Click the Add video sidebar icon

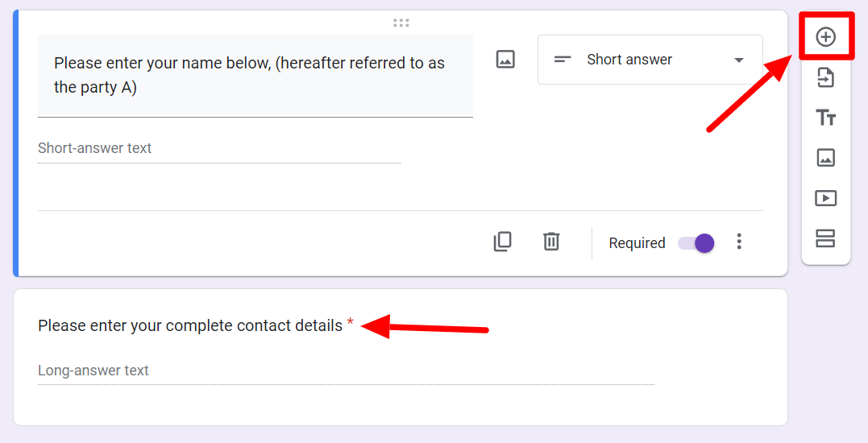pyautogui.click(x=825, y=198)
